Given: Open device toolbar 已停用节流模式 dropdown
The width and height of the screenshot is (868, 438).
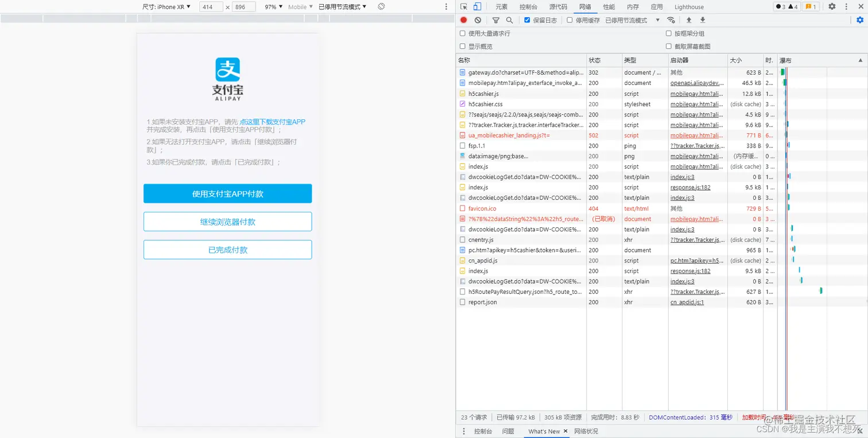Looking at the screenshot, I should tap(342, 7).
